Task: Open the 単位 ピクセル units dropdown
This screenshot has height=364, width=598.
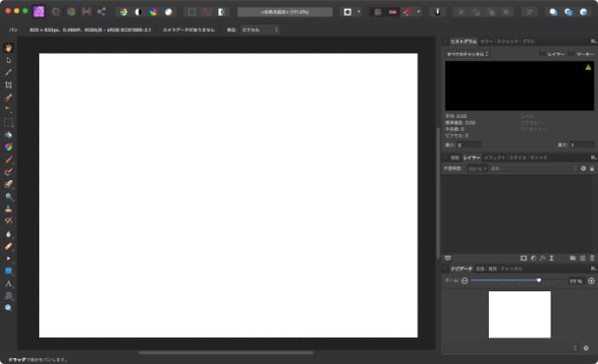Action: click(260, 29)
